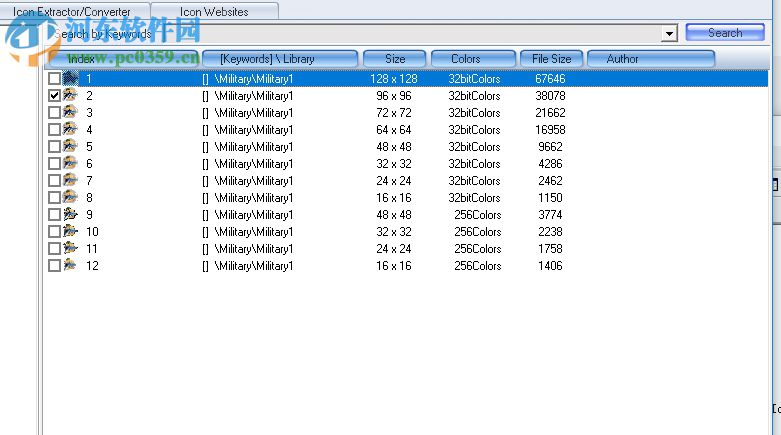781x435 pixels.
Task: Click file size value 2462
Action: pyautogui.click(x=550, y=180)
